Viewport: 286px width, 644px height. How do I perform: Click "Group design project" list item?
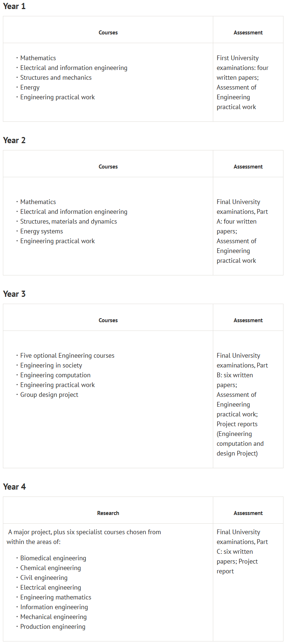[49, 395]
